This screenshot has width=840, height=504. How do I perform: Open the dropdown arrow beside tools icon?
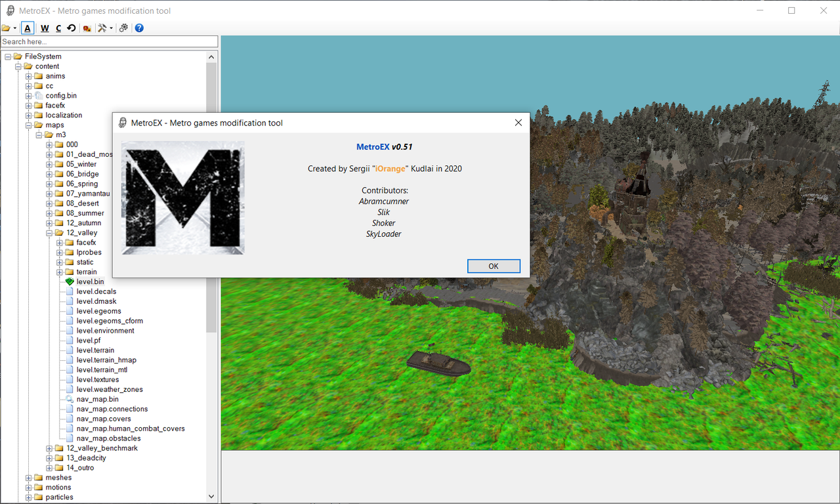click(112, 28)
